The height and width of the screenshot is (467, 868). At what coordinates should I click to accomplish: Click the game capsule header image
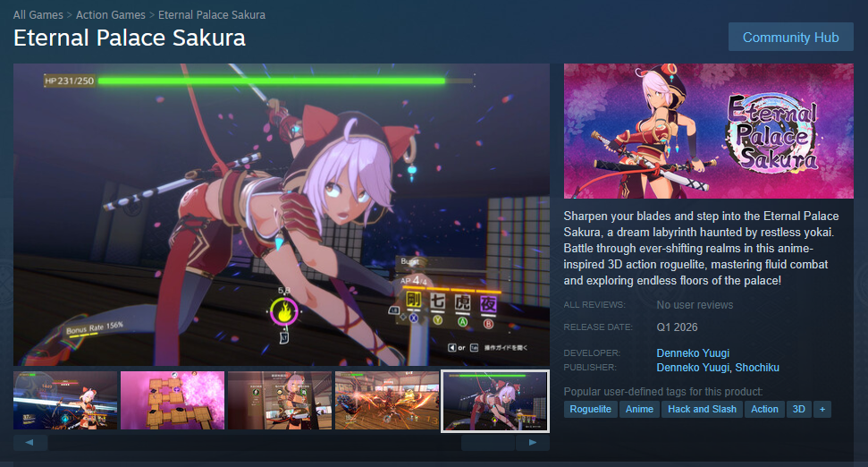click(x=709, y=132)
